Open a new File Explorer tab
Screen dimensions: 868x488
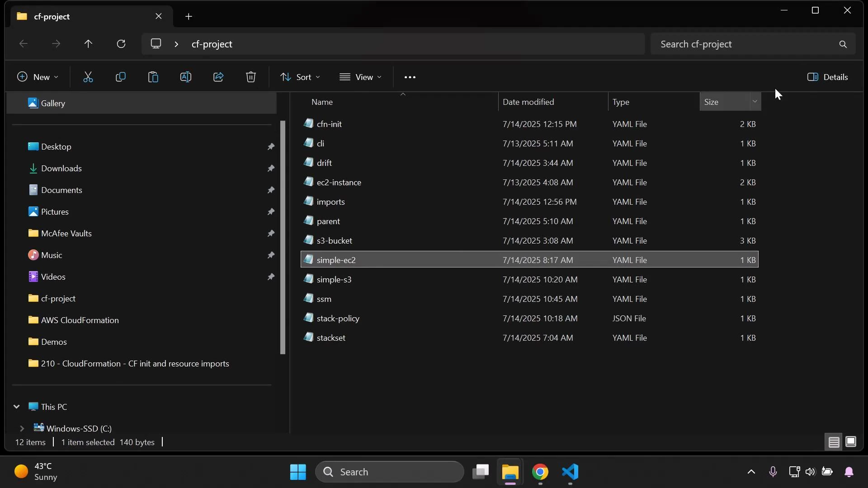(x=189, y=16)
